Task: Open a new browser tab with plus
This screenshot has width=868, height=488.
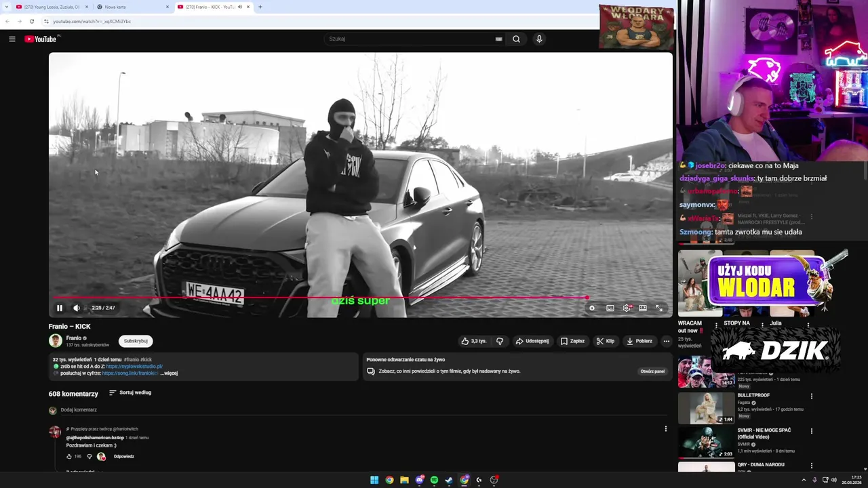Action: click(260, 7)
